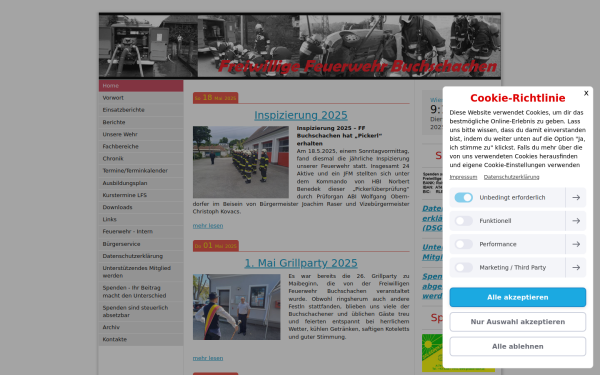The height and width of the screenshot is (375, 600).
Task: Open Datenschutzerklärung in side menu
Action: coord(141,256)
